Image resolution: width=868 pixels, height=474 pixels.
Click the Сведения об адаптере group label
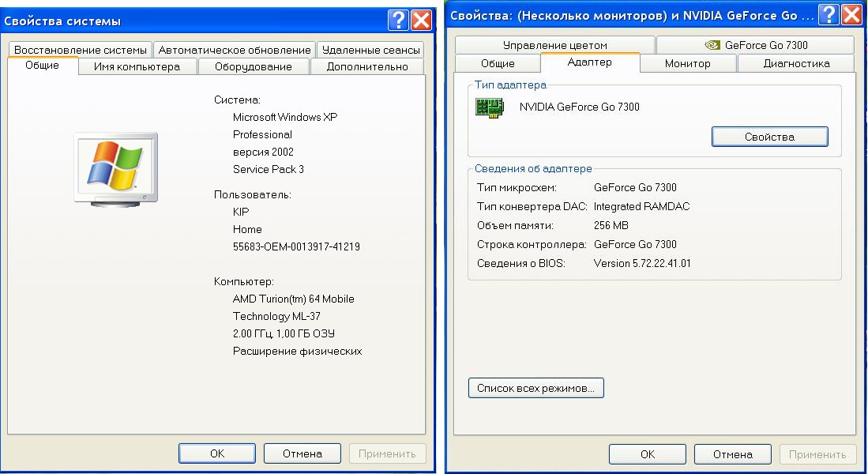pos(533,169)
